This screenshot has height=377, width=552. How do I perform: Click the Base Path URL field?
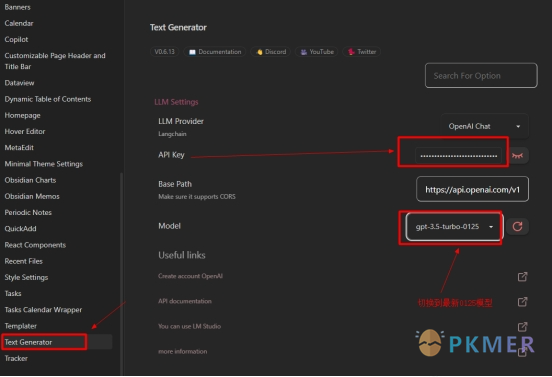tap(472, 189)
